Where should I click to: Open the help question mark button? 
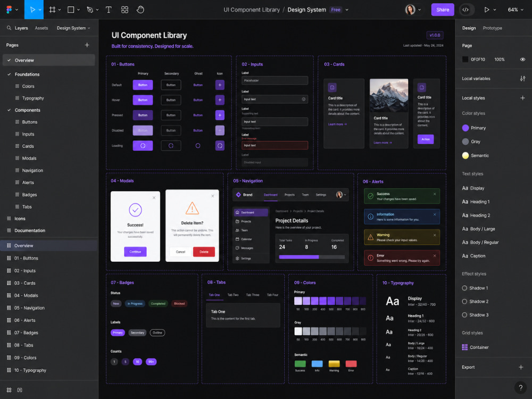coord(520,387)
